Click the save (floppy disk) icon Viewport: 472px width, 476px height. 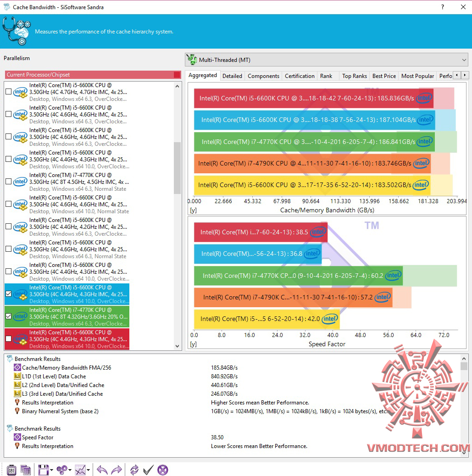tap(43, 470)
